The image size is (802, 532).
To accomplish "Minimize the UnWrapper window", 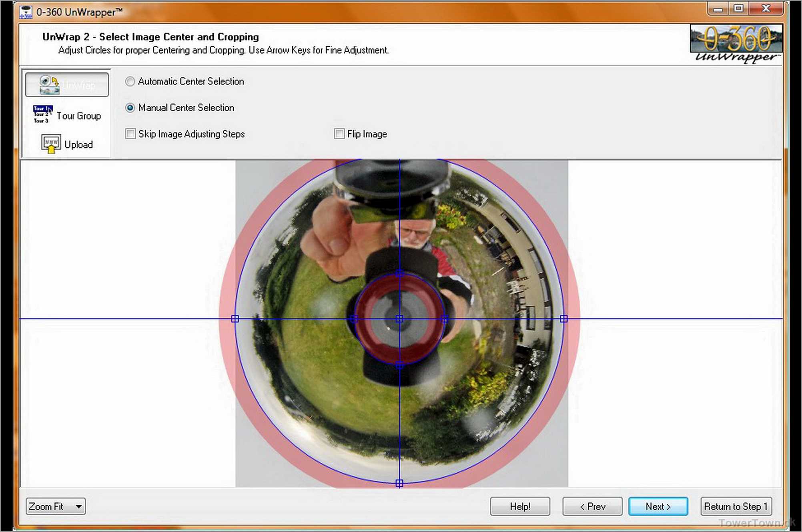I will [x=718, y=9].
